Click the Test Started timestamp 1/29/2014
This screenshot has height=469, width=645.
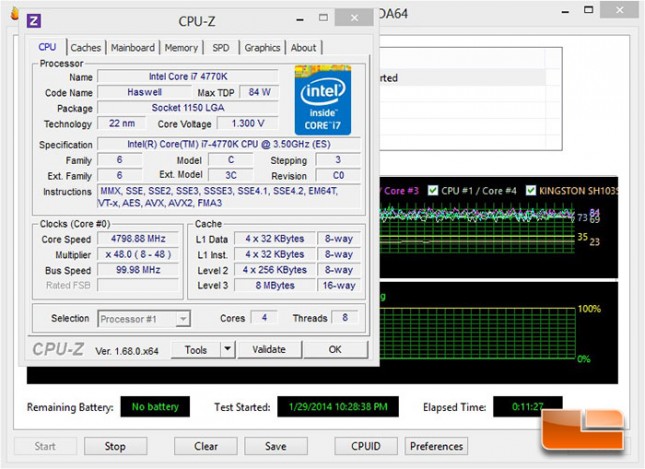pyautogui.click(x=338, y=407)
